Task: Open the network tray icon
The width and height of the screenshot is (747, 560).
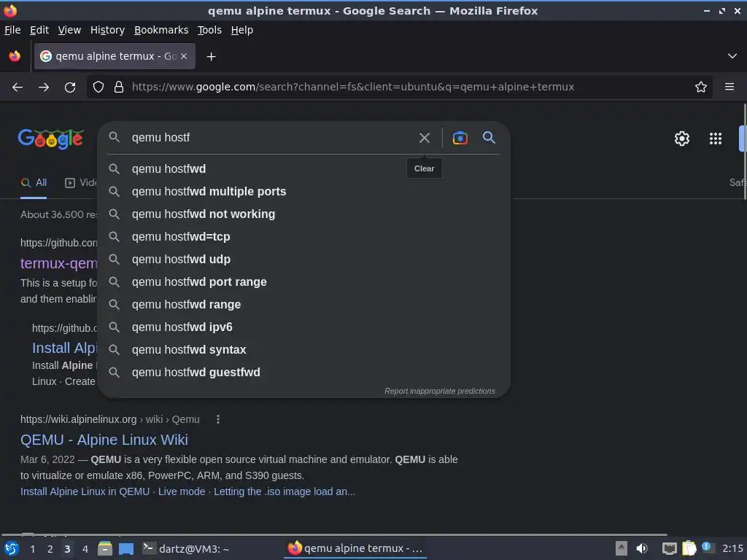Action: tap(670, 548)
